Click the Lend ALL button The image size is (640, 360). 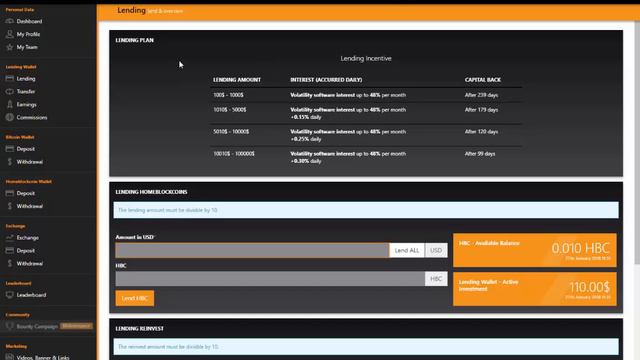407,250
